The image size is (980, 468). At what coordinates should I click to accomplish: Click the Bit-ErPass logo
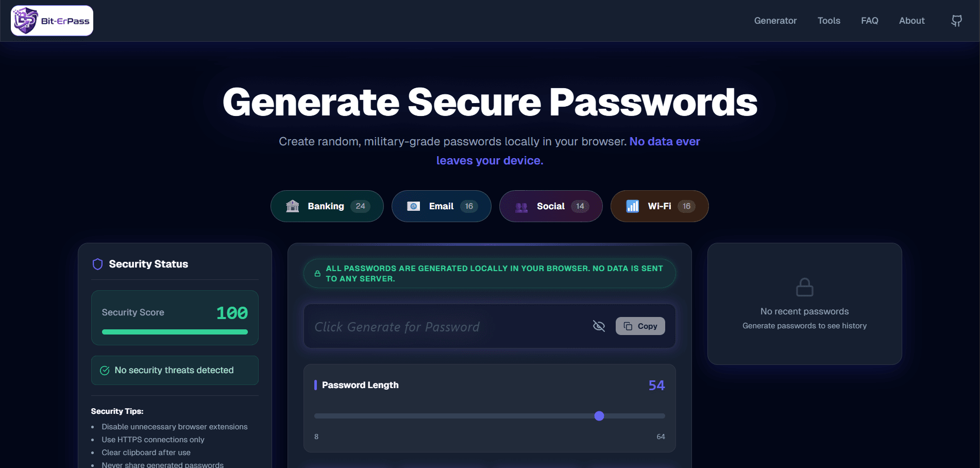point(52,20)
